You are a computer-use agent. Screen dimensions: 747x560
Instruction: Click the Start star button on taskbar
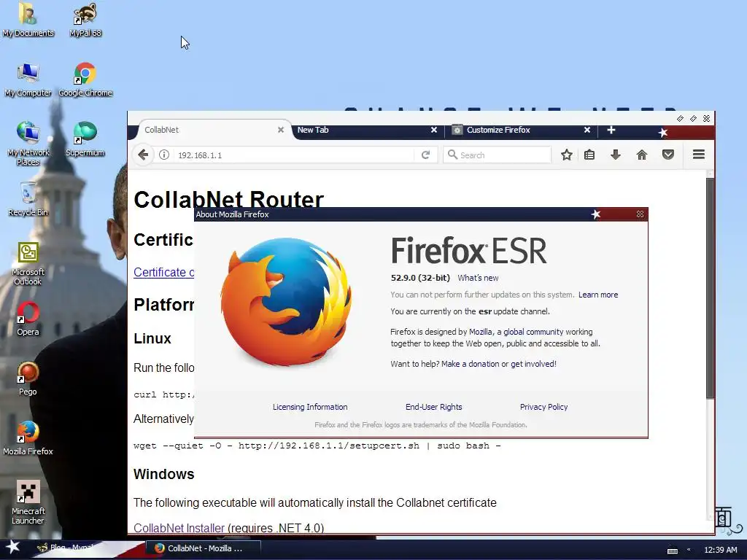coord(12,548)
